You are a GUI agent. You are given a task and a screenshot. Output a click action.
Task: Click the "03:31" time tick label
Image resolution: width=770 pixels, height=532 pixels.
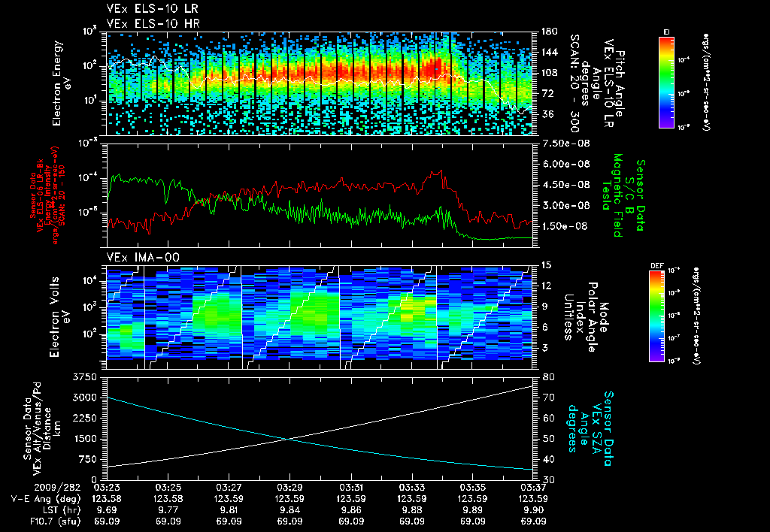(x=350, y=488)
